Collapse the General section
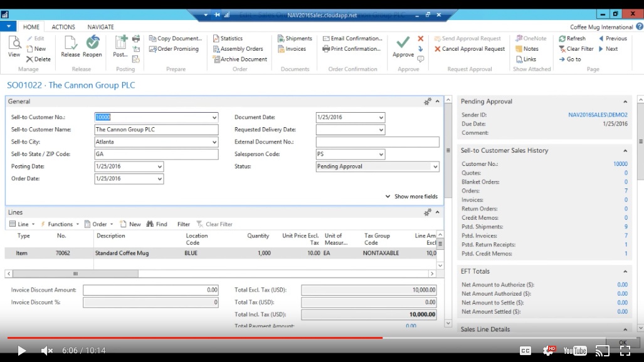Viewport: 644px width, 362px height. pos(438,101)
